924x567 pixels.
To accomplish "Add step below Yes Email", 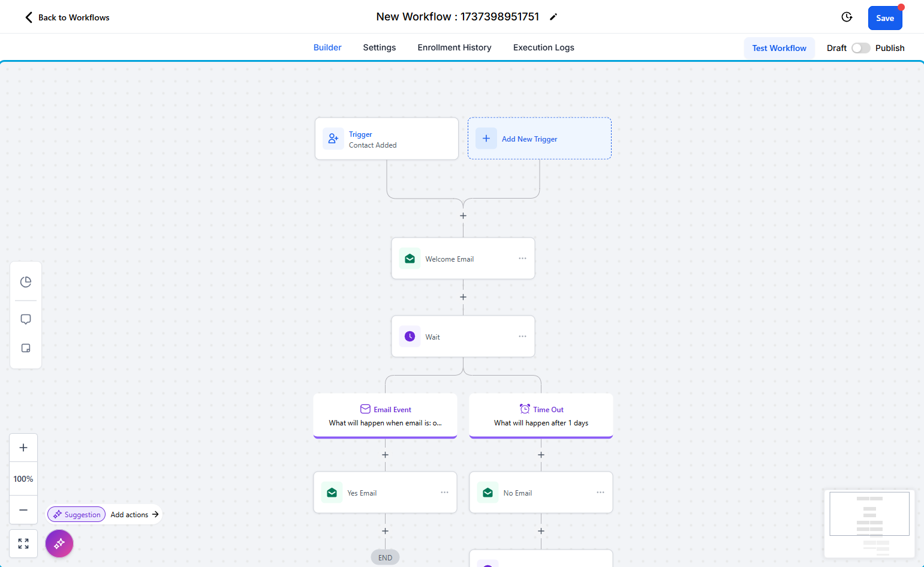I will tap(385, 531).
